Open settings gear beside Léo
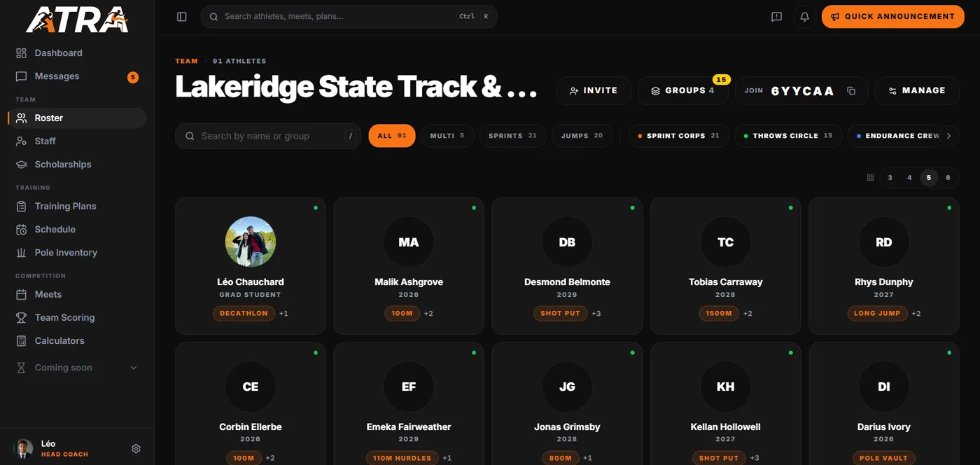This screenshot has height=465, width=980. pos(136,449)
